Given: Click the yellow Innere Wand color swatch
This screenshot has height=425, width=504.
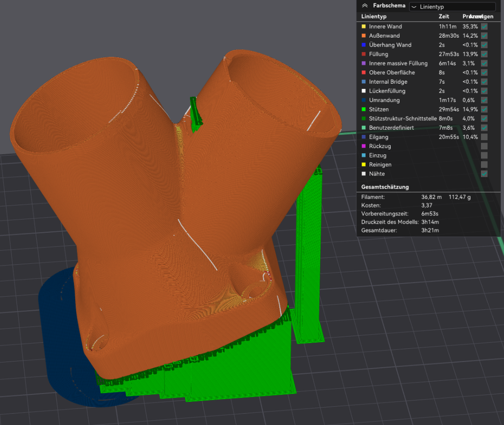Looking at the screenshot, I should pyautogui.click(x=364, y=27).
